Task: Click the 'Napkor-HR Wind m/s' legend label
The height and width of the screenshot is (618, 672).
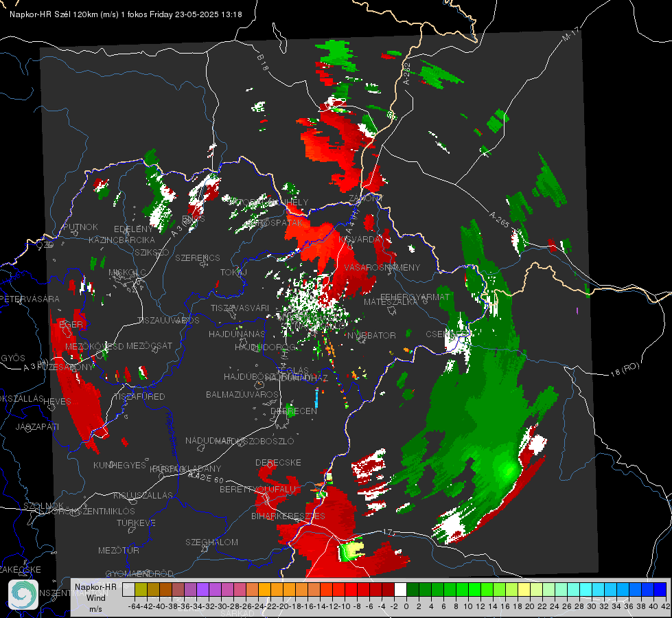Action: click(95, 597)
